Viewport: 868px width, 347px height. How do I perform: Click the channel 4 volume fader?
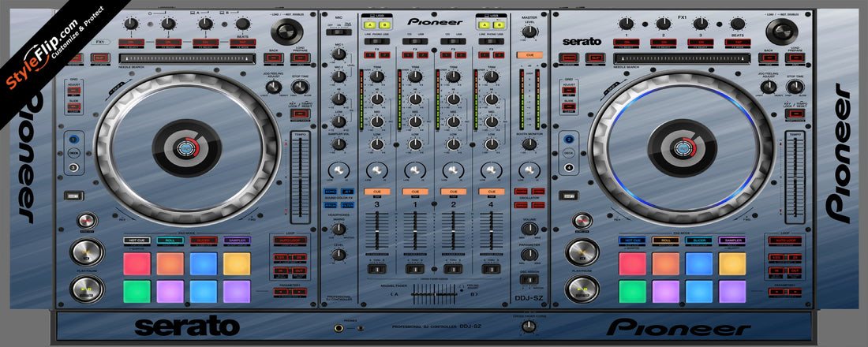pos(491,231)
